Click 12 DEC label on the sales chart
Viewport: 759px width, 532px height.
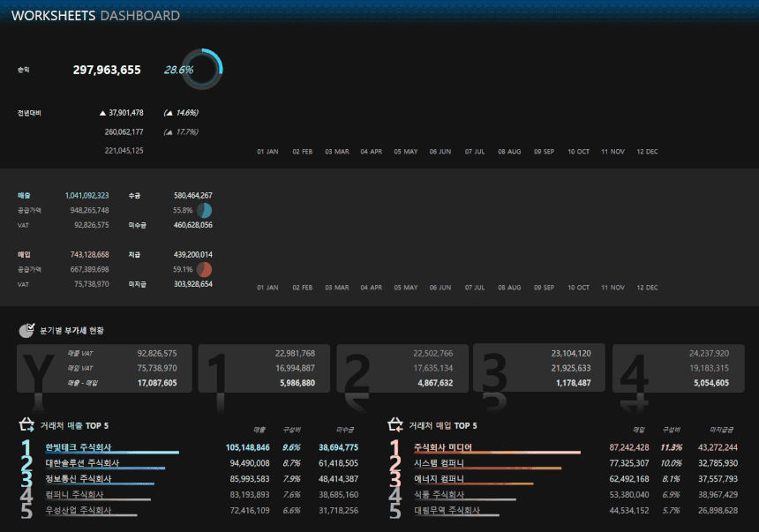coord(647,288)
